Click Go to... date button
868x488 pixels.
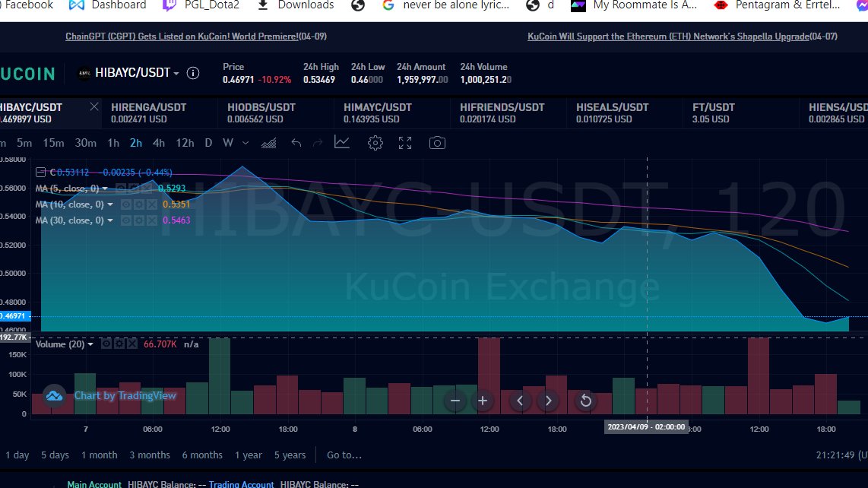pos(344,455)
